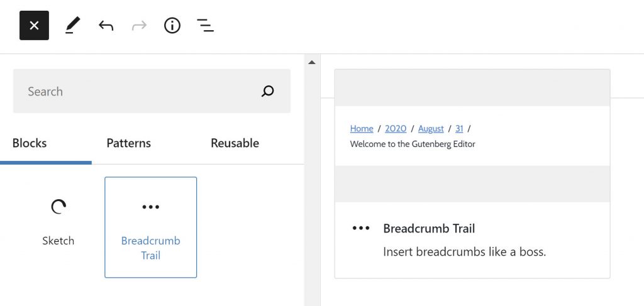Follow the Home breadcrumb link
Viewport: 644px width, 306px height.
[x=362, y=129]
